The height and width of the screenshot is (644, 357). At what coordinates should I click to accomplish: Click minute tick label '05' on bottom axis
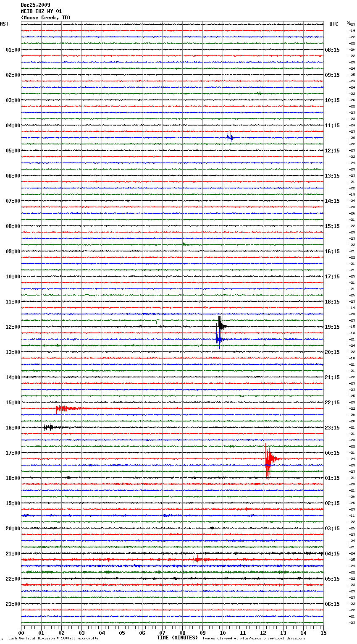122,633
